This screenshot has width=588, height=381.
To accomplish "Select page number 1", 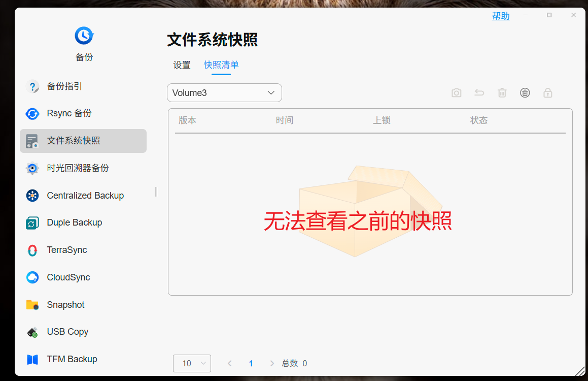I will 251,363.
